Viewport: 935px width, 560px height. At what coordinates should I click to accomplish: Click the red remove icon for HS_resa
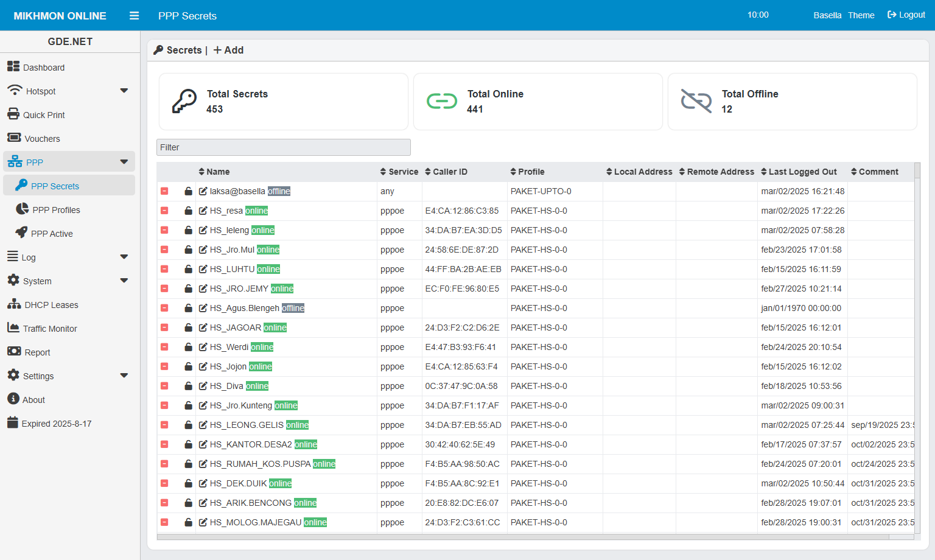coord(164,211)
